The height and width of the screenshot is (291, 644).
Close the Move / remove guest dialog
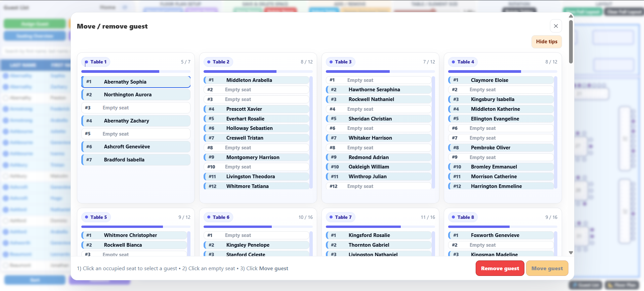click(x=556, y=26)
